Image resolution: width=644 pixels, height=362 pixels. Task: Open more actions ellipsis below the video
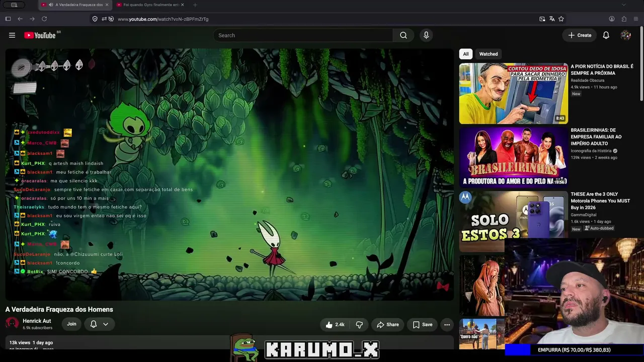tap(447, 325)
